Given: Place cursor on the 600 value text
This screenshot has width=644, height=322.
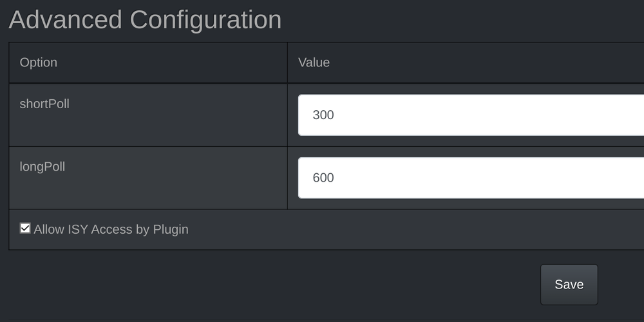Looking at the screenshot, I should pyautogui.click(x=323, y=178).
